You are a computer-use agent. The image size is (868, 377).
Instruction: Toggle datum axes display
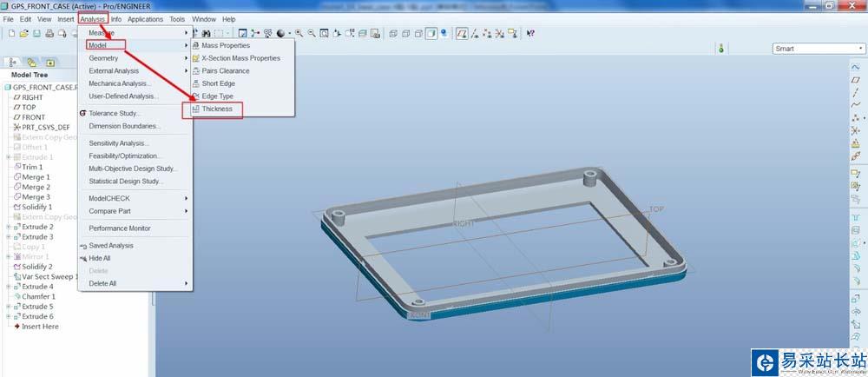[x=475, y=33]
